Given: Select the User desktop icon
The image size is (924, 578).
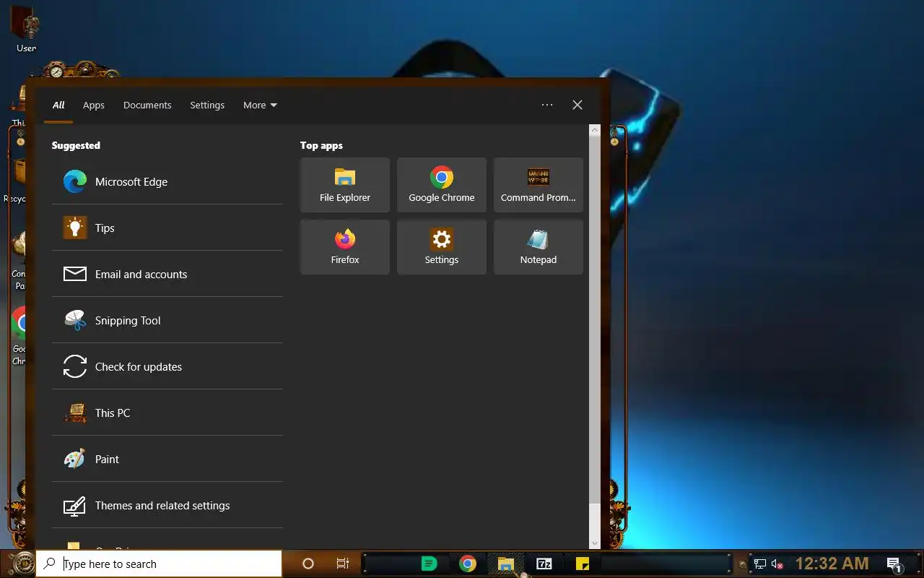Looking at the screenshot, I should point(26,30).
